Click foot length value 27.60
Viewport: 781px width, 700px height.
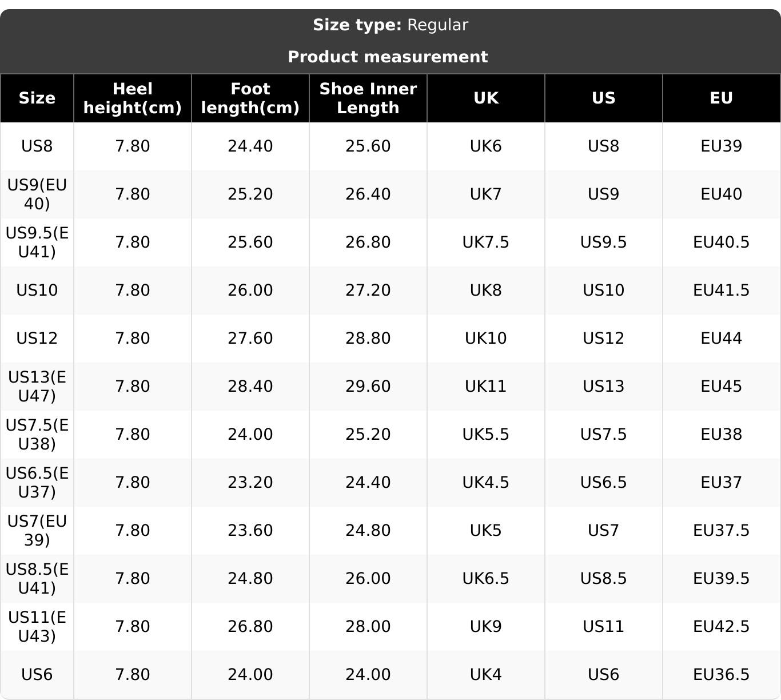250,338
